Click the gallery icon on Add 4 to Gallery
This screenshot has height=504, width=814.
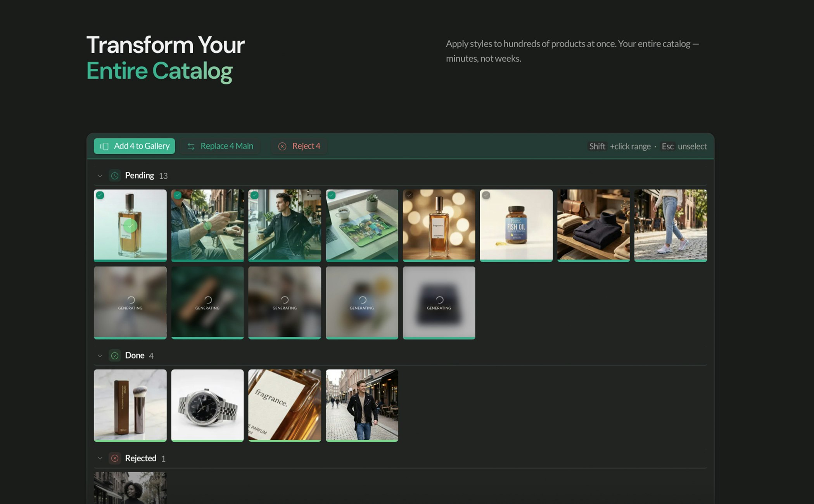pyautogui.click(x=104, y=146)
